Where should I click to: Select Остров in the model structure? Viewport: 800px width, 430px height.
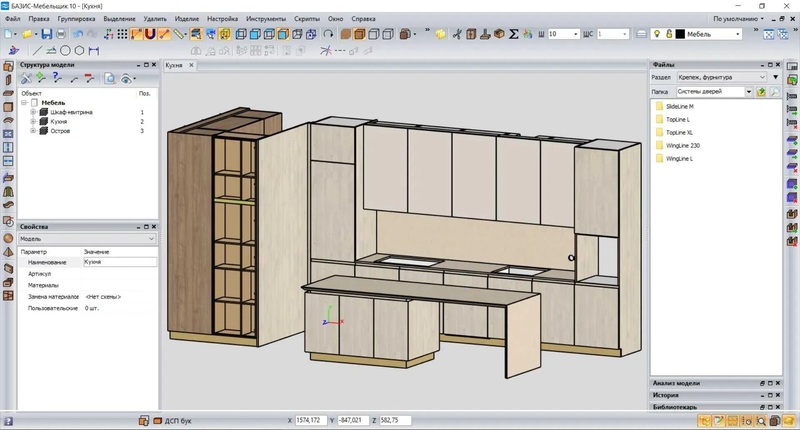click(59, 131)
